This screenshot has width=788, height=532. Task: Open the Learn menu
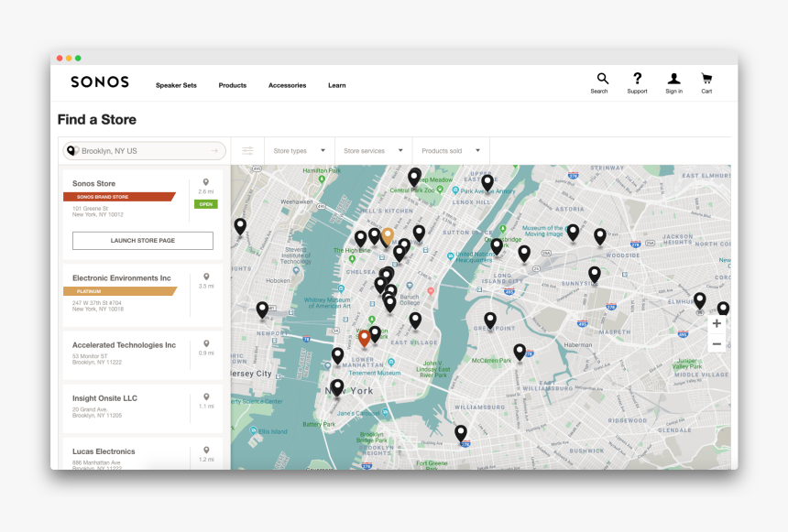336,85
